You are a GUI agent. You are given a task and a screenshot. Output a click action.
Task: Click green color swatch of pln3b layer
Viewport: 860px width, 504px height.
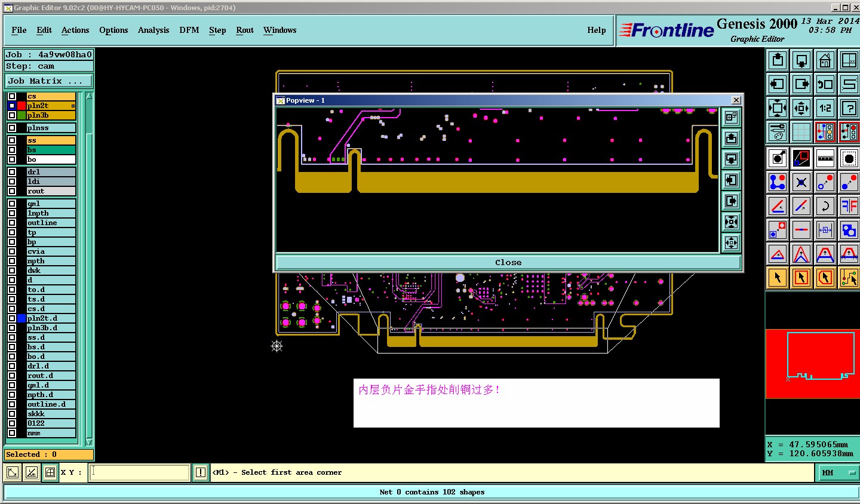[x=22, y=115]
